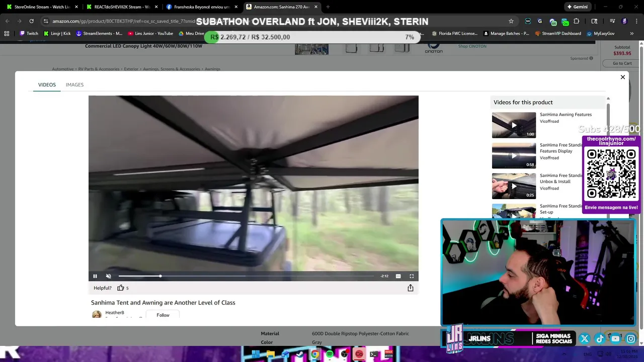Screen dimensions: 644x362
Task: Play the SanHima Awning Features video thumbnail
Action: click(x=514, y=125)
